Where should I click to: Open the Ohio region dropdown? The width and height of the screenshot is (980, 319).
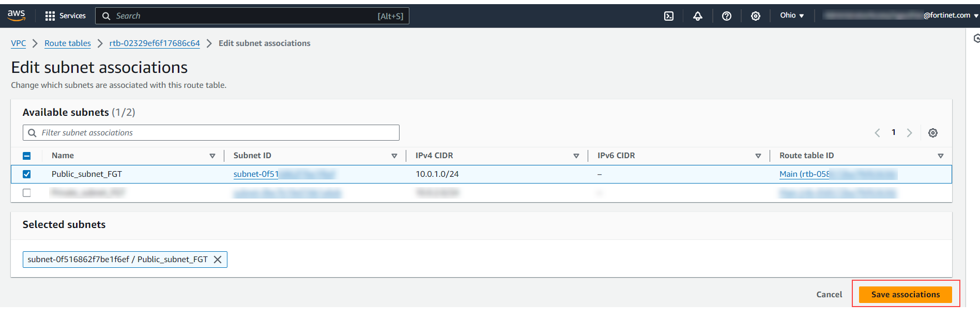point(792,16)
